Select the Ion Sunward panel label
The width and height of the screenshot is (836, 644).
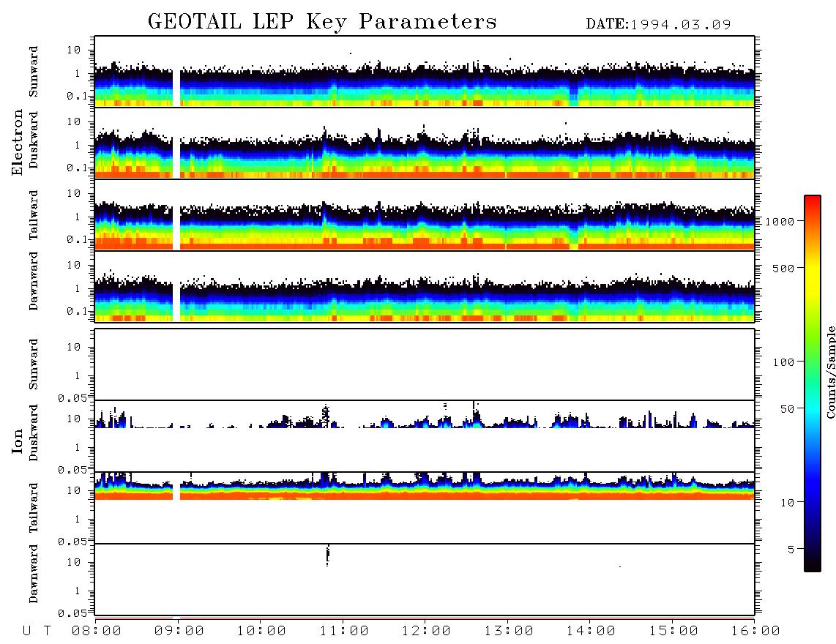point(34,364)
